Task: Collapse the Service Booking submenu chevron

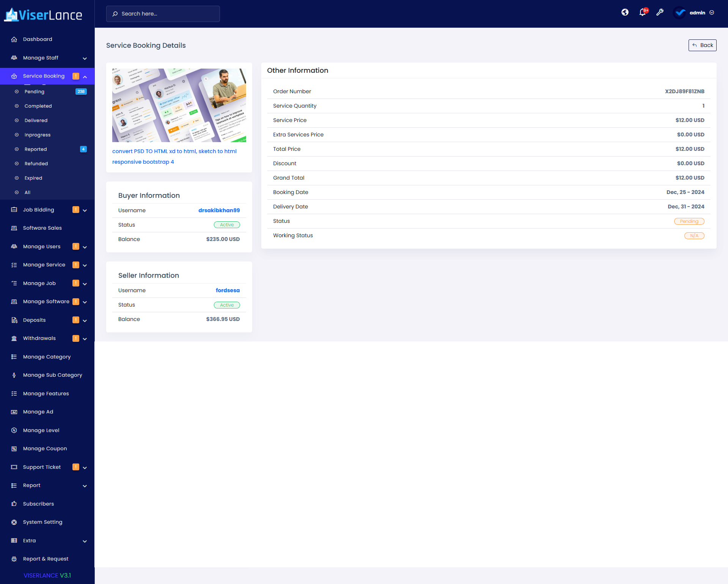Action: pos(85,77)
